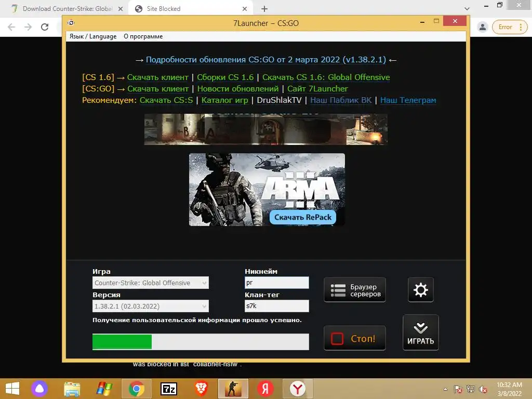Screen dimensions: 532x399
Task: Visit Сайт 7Launcher link
Action: pyautogui.click(x=317, y=89)
